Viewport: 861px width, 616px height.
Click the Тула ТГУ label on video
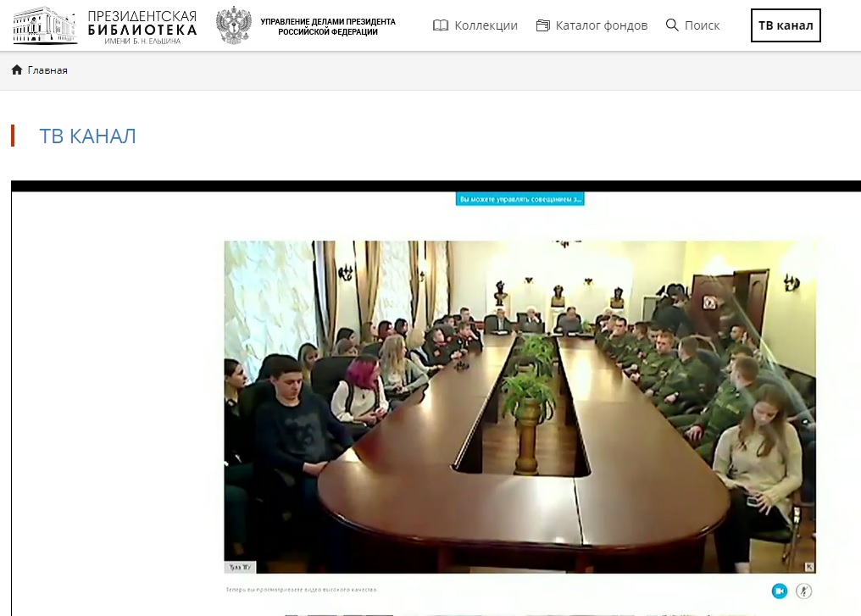241,567
